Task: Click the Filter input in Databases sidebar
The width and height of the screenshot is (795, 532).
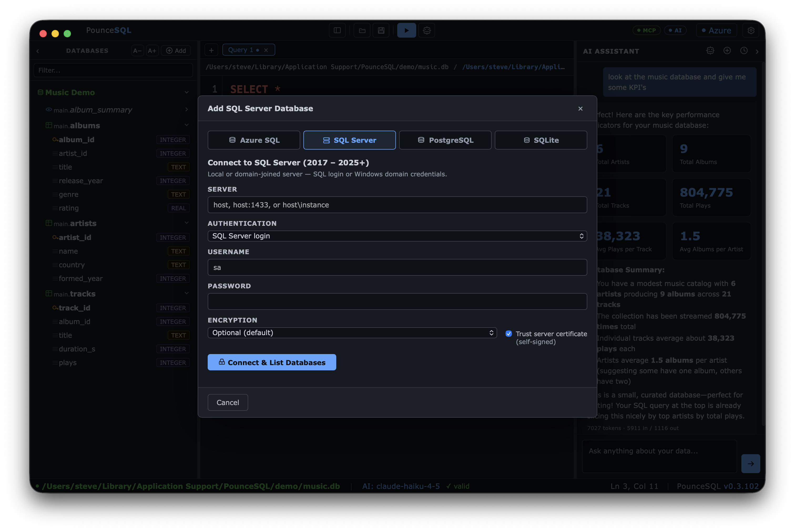Action: [113, 70]
